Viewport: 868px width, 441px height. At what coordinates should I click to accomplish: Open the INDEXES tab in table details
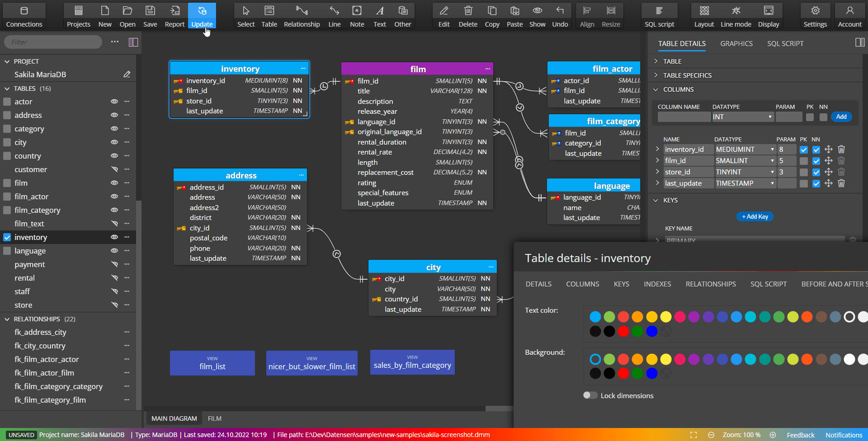pos(657,284)
